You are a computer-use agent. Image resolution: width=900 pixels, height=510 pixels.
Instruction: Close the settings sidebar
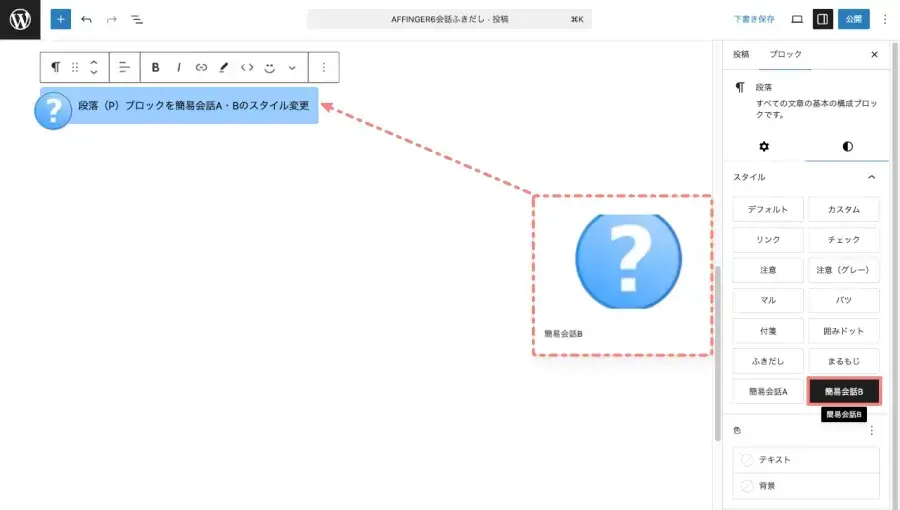874,54
